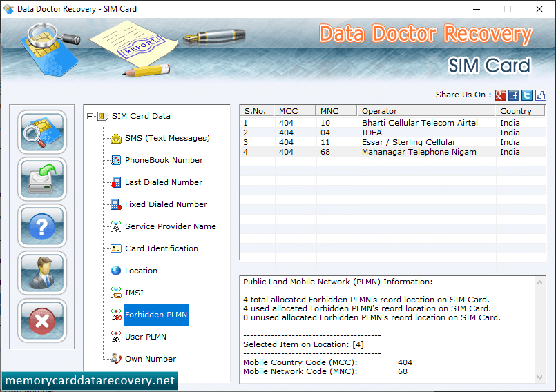Sort by the Operator column header
The width and height of the screenshot is (556, 392).
coord(425,111)
